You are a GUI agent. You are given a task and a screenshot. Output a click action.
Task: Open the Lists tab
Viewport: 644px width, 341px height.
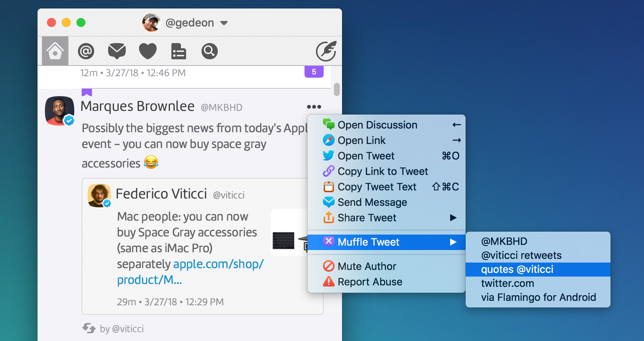pyautogui.click(x=179, y=51)
